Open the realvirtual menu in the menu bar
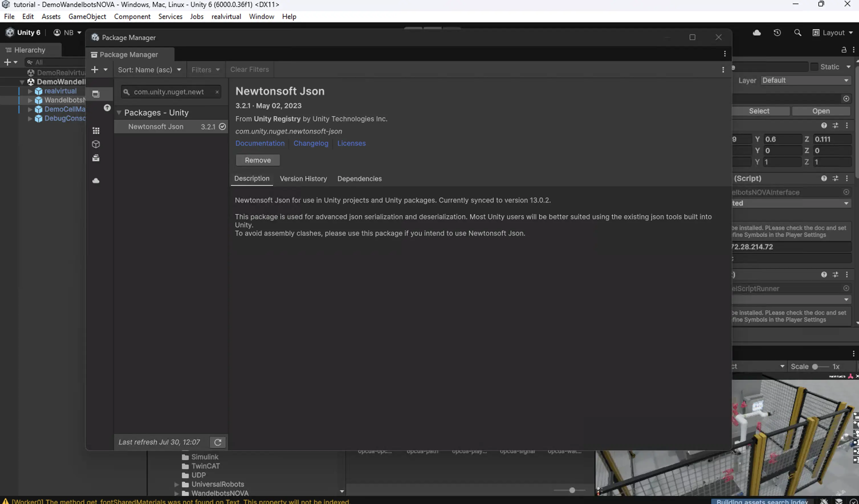This screenshot has width=859, height=504. coord(226,16)
